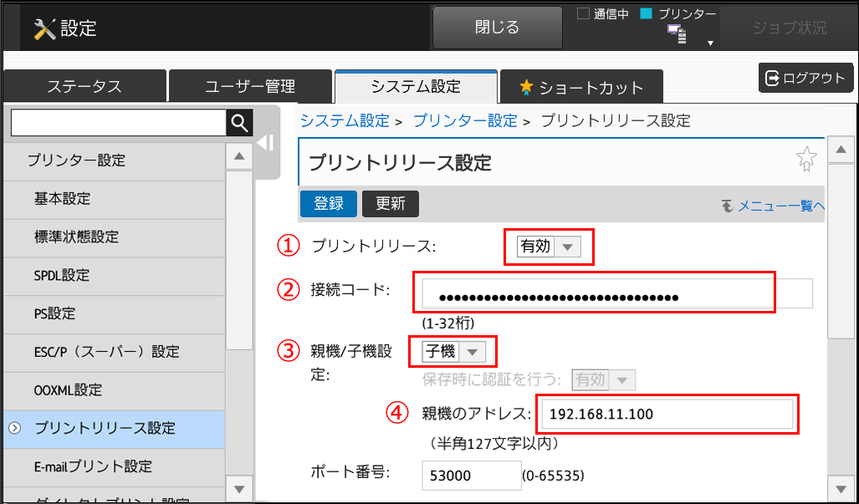Screen dimensions: 859x504
Task: Click the 親機のアドレス input field
Action: pyautogui.click(x=667, y=415)
